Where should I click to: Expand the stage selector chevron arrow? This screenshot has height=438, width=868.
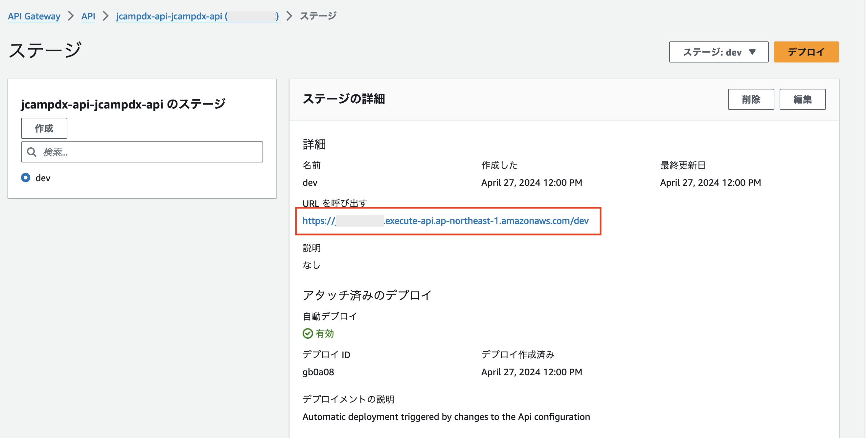click(753, 52)
